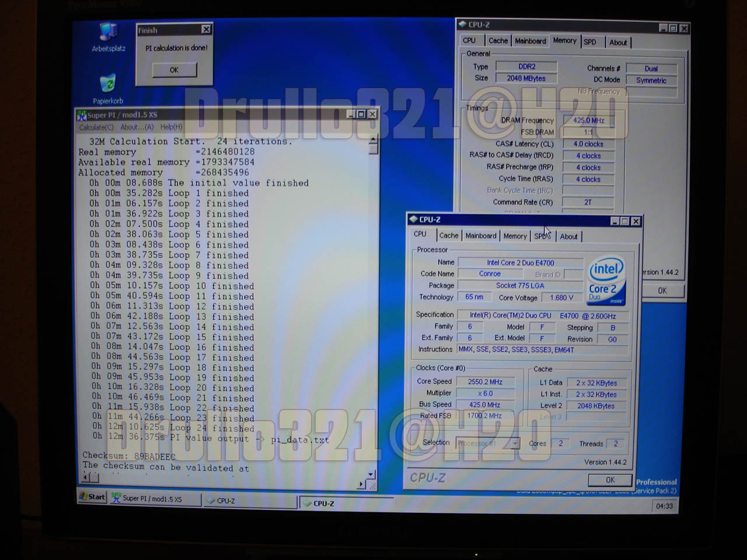Click the Code Name Conroe field
The image size is (747, 560).
pyautogui.click(x=490, y=274)
